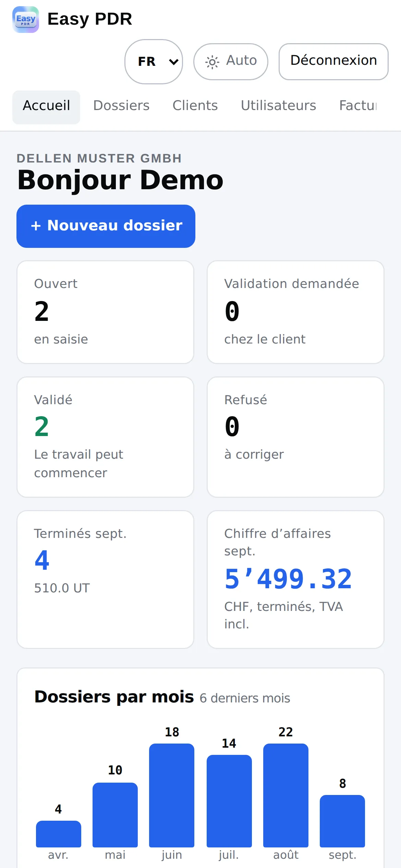Open the Terminés sept. card

106,579
